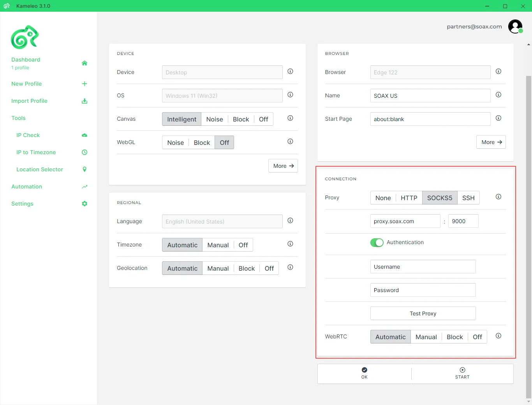This screenshot has width=532, height=405.
Task: Click the Dashboard home icon
Action: [85, 63]
